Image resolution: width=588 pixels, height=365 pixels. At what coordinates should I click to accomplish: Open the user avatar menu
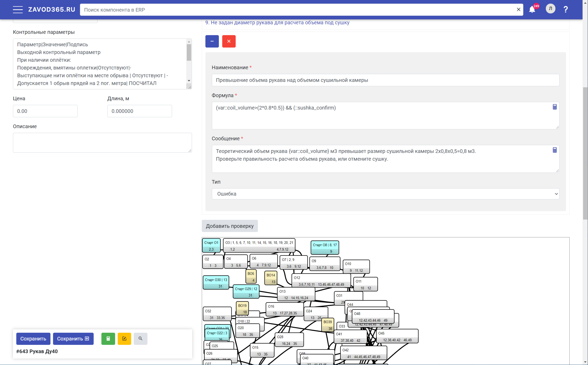[550, 9]
